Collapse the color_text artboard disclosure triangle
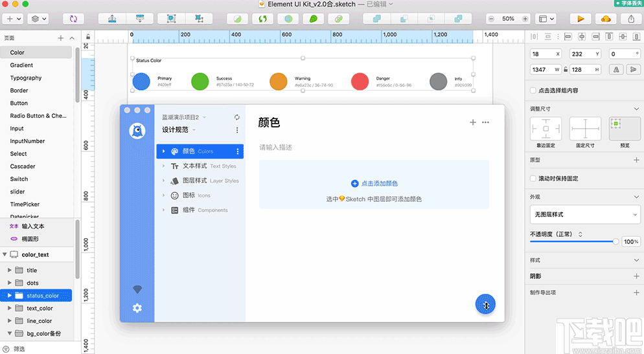The width and height of the screenshot is (644, 354). click(5, 254)
